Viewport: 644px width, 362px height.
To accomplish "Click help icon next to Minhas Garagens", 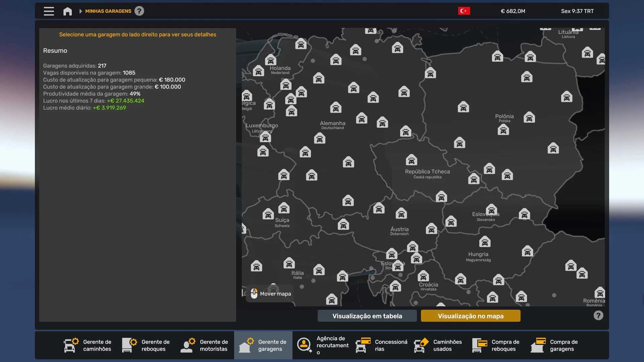I will (139, 11).
